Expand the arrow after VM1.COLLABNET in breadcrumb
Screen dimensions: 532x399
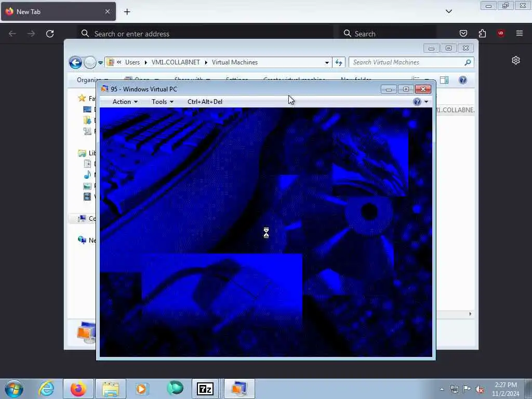(206, 62)
